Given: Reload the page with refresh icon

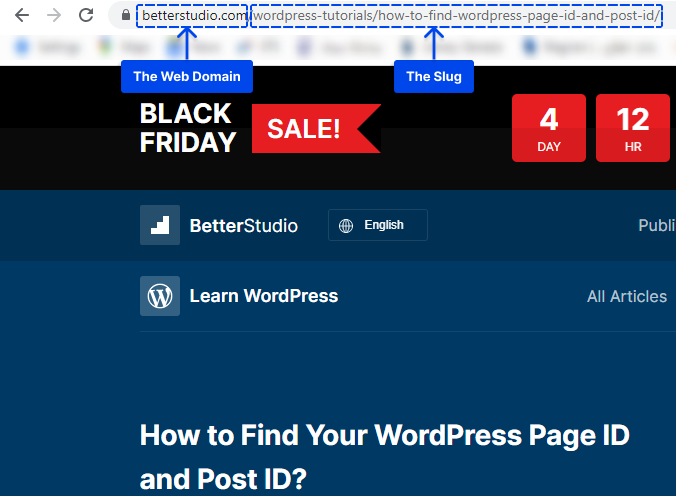Looking at the screenshot, I should click(x=86, y=15).
